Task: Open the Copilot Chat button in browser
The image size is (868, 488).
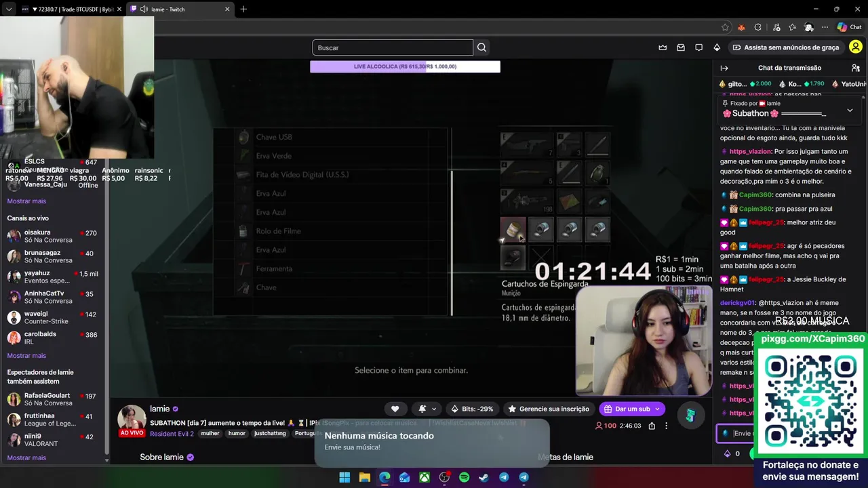Action: (850, 27)
